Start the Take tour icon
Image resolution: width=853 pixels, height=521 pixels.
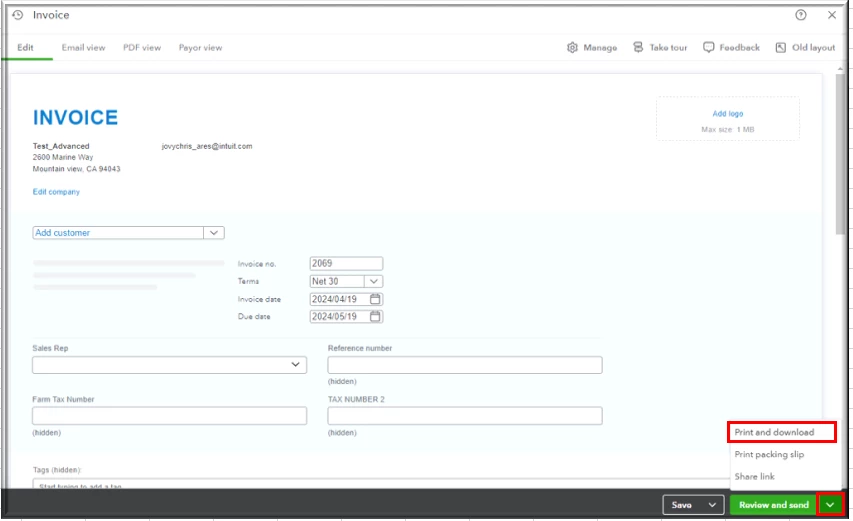638,47
